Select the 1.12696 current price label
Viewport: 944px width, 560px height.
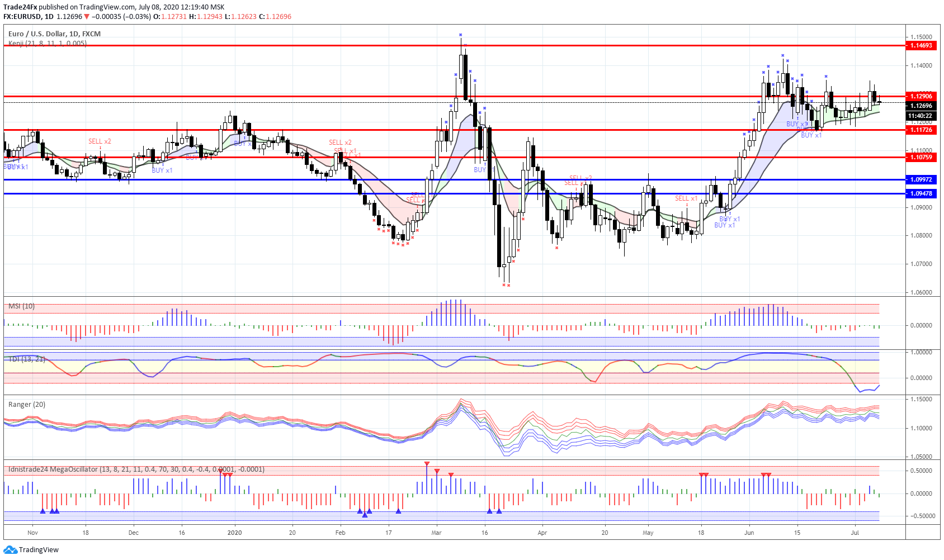921,106
